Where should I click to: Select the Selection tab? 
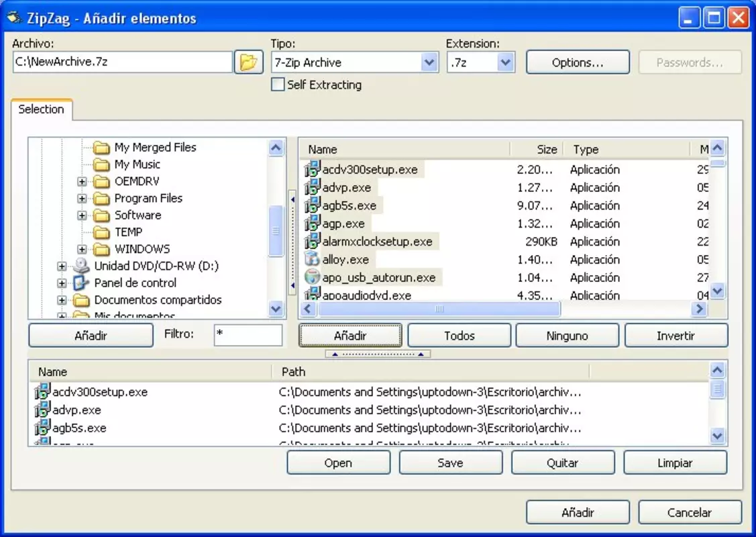(x=42, y=109)
